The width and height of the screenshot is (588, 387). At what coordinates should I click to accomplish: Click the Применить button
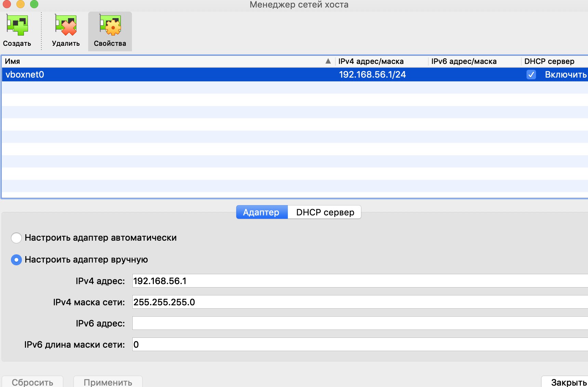[x=108, y=382]
